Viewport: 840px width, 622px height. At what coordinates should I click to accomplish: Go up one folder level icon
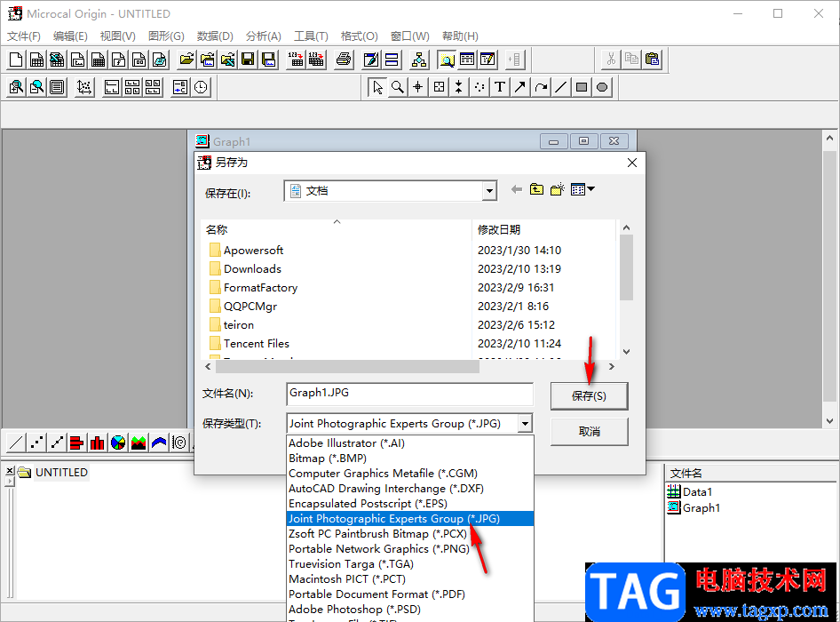[x=536, y=189]
